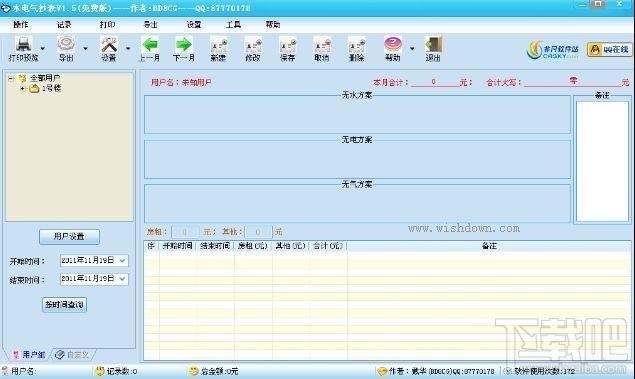Click the Export (导出) toolbar icon
The height and width of the screenshot is (379, 635).
click(66, 49)
